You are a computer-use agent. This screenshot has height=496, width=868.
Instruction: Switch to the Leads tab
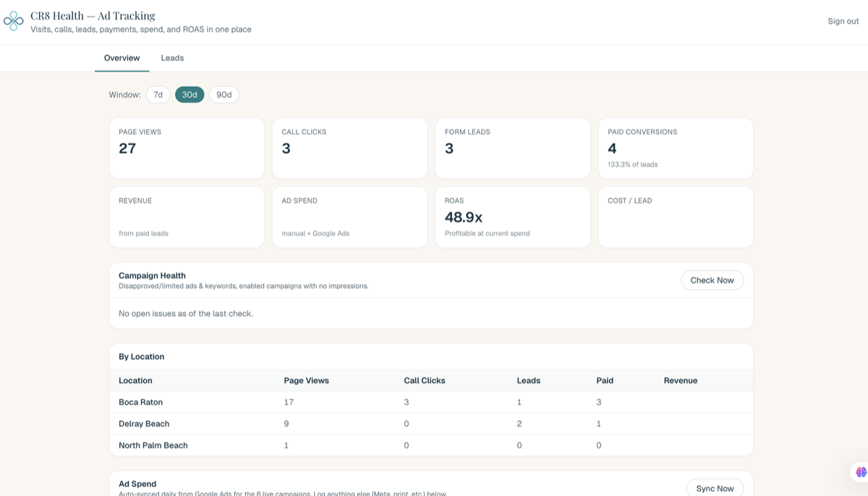172,58
